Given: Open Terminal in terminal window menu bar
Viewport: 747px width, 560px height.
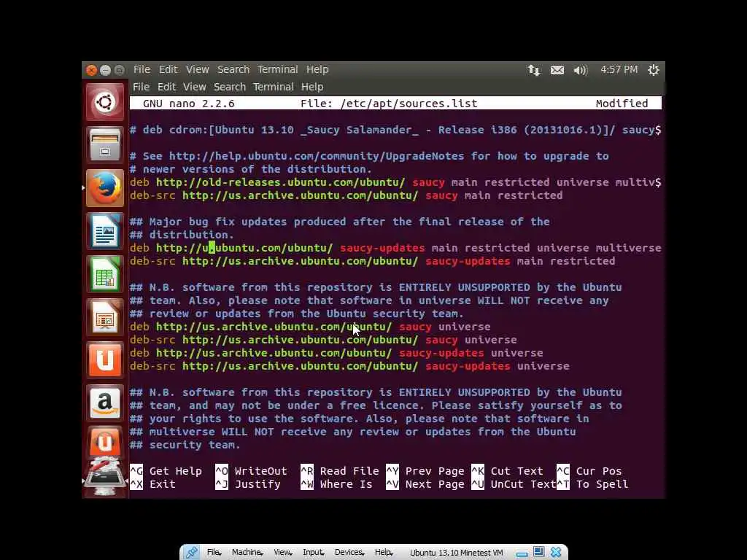Looking at the screenshot, I should click(x=273, y=87).
